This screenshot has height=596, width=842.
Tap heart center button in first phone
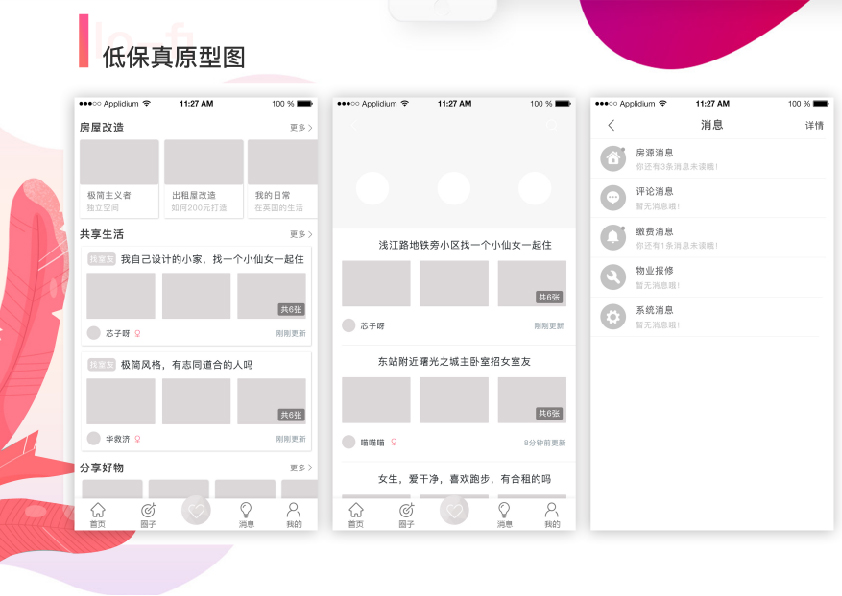[196, 510]
